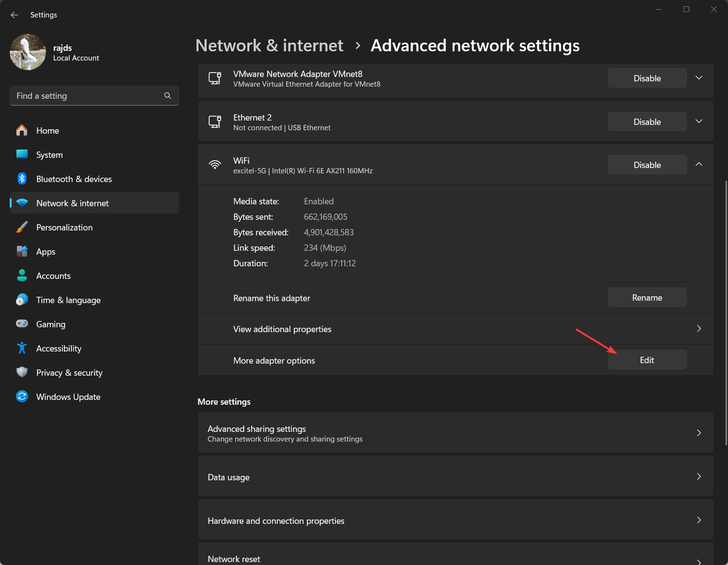The image size is (728, 565).
Task: Expand the Ethernet 2 adapter section
Action: (698, 121)
